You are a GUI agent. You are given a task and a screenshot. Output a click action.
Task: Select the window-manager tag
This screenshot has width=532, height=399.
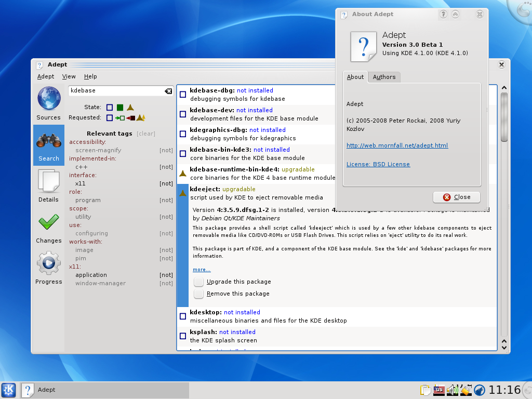coord(100,283)
